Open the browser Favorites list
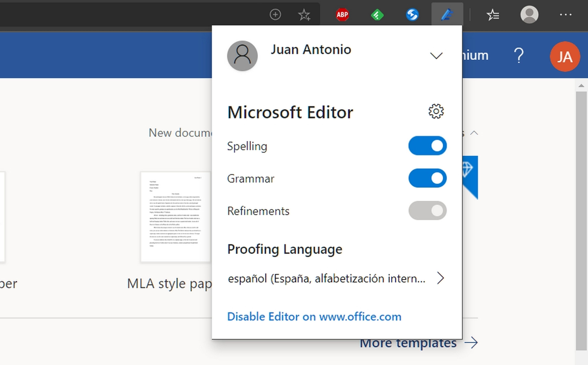This screenshot has width=588, height=365. click(493, 15)
